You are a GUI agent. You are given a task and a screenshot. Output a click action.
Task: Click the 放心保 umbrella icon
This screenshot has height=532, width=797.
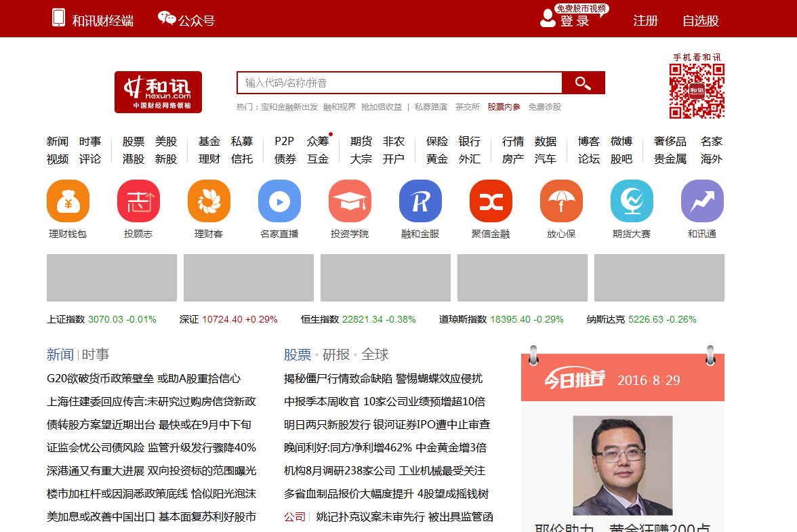561,201
